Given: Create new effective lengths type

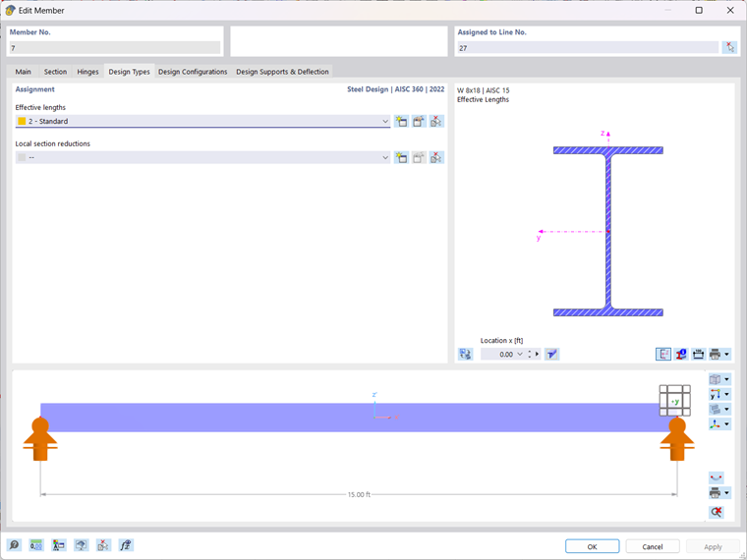Looking at the screenshot, I should click(402, 121).
